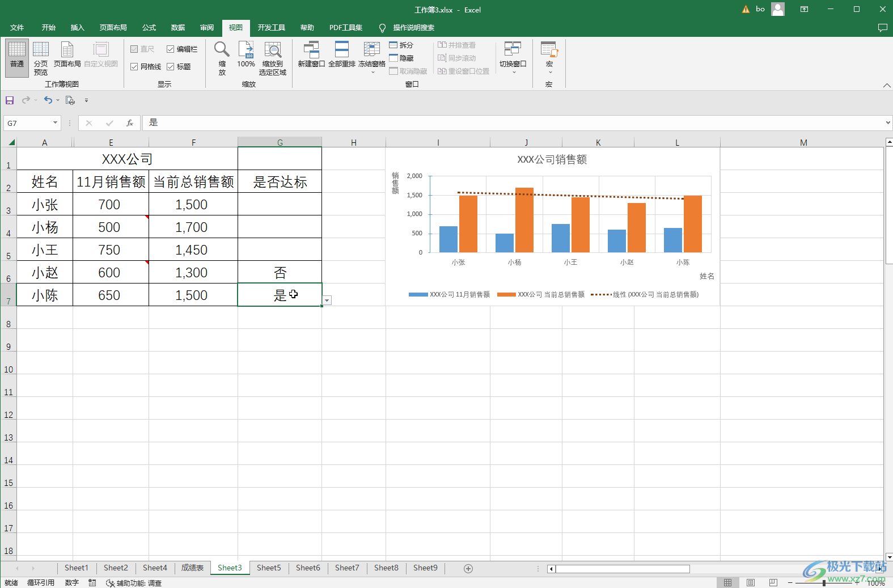Select header cell 是否达标
Viewport: 893px width, 588px height.
pyautogui.click(x=280, y=181)
